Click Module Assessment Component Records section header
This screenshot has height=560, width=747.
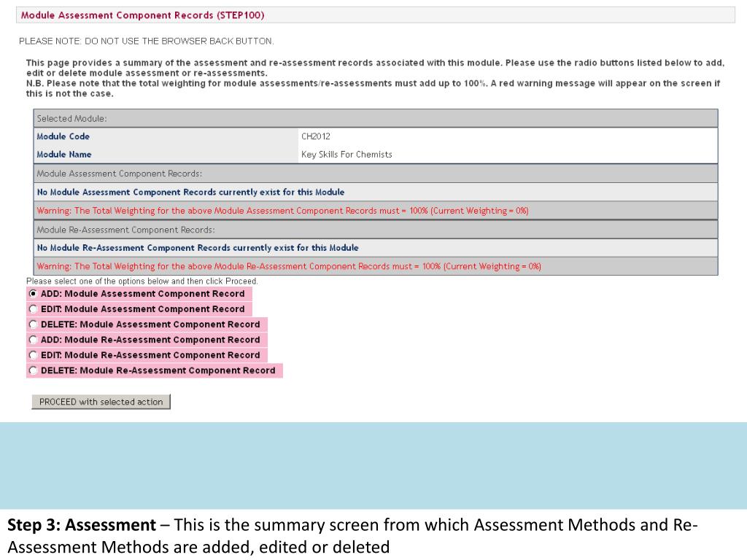(376, 174)
